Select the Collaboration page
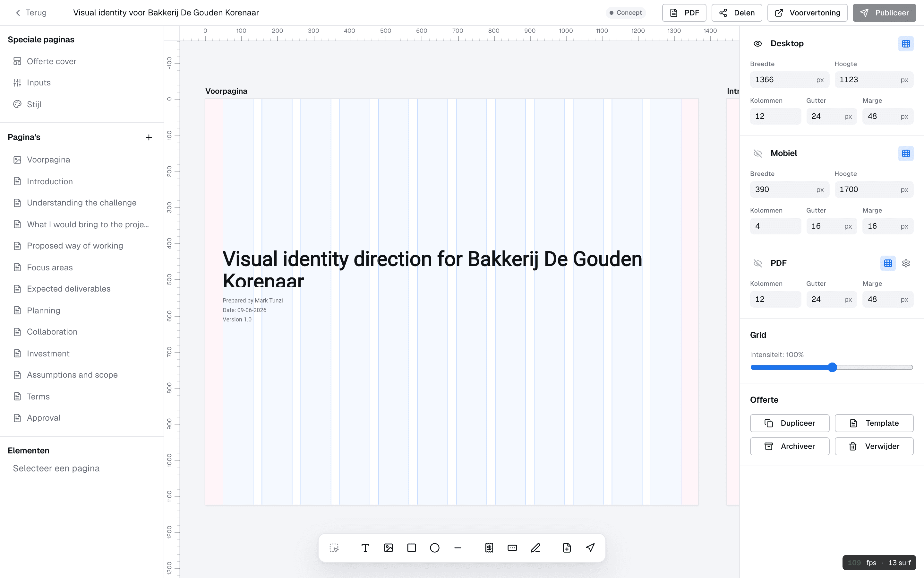This screenshot has height=578, width=924. pyautogui.click(x=82, y=332)
